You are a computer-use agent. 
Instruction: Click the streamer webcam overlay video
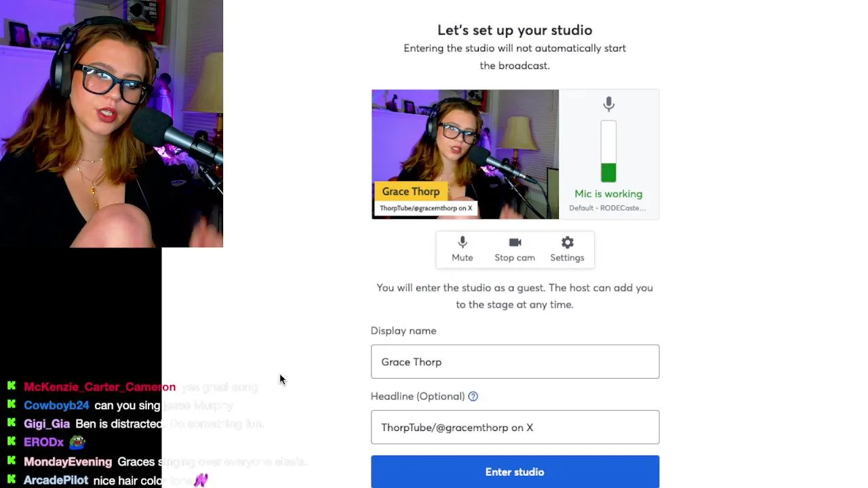[x=111, y=123]
